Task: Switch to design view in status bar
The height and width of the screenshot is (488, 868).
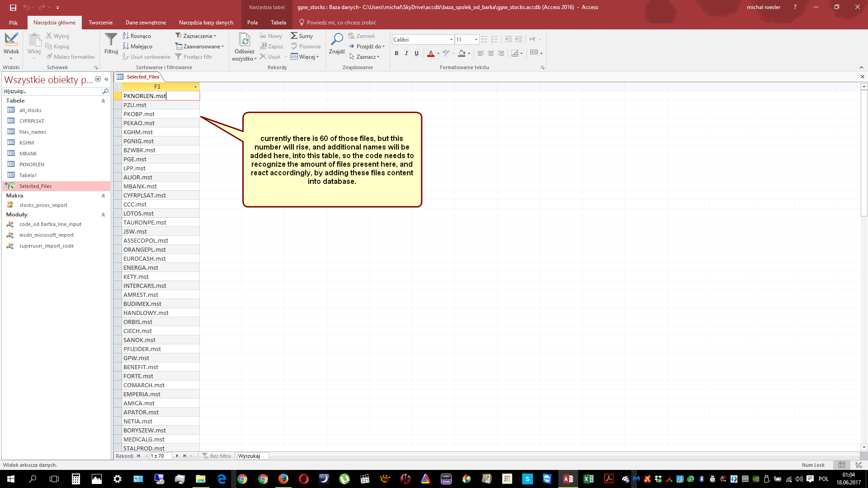Action: (x=859, y=465)
